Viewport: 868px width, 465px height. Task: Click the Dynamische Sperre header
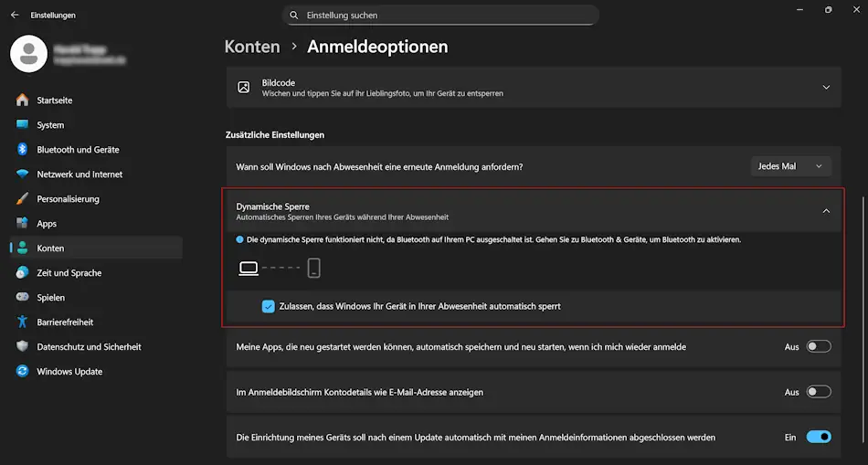[x=534, y=211]
